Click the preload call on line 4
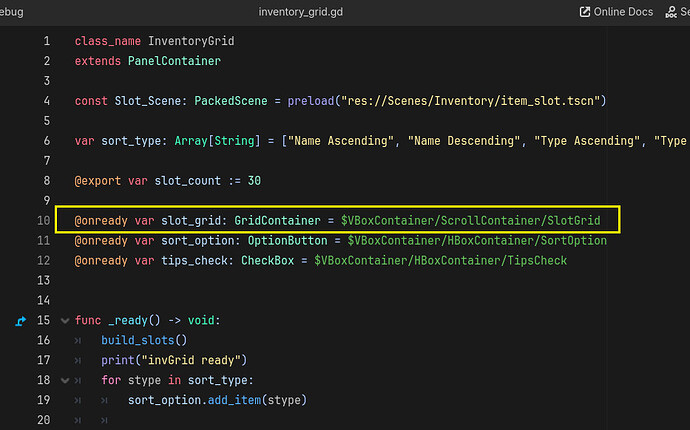The image size is (690, 430). pos(311,101)
